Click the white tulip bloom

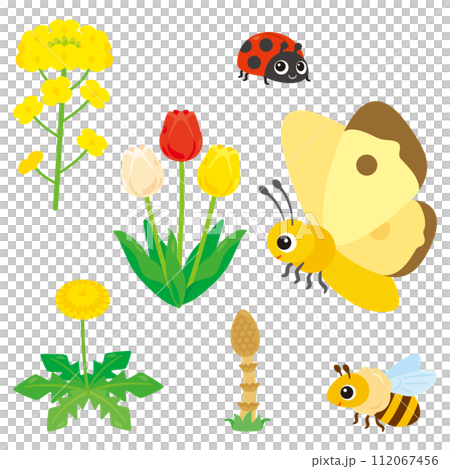(142, 171)
